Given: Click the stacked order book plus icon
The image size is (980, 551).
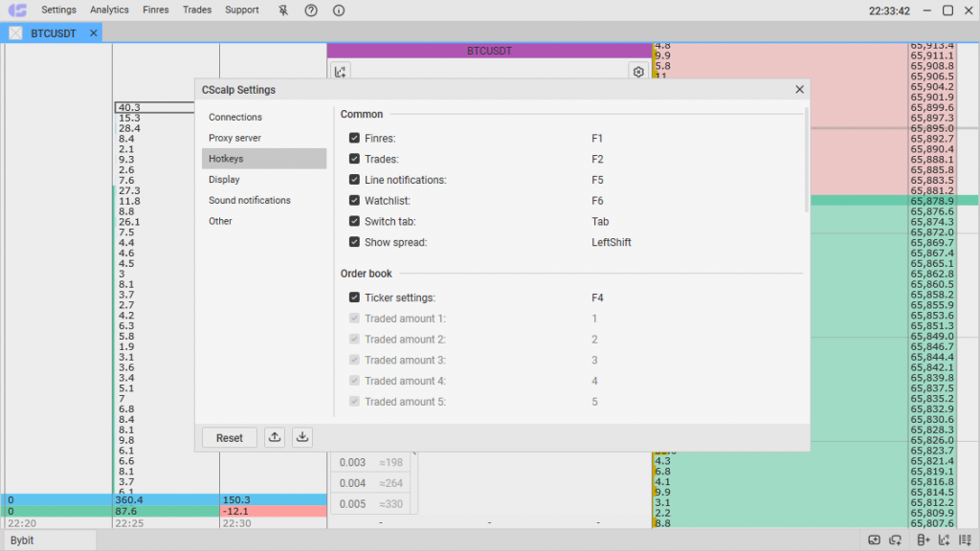Looking at the screenshot, I should [923, 540].
